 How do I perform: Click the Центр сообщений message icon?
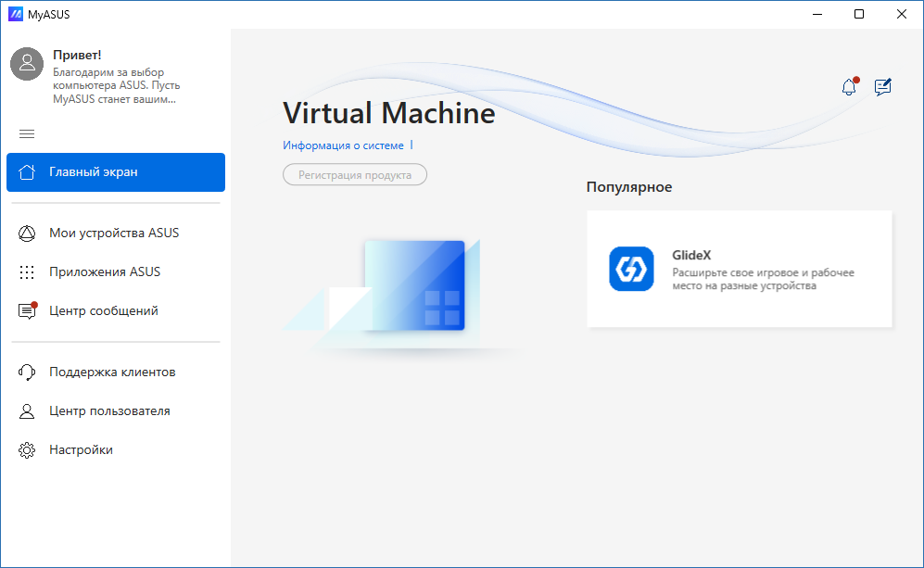[x=28, y=310]
